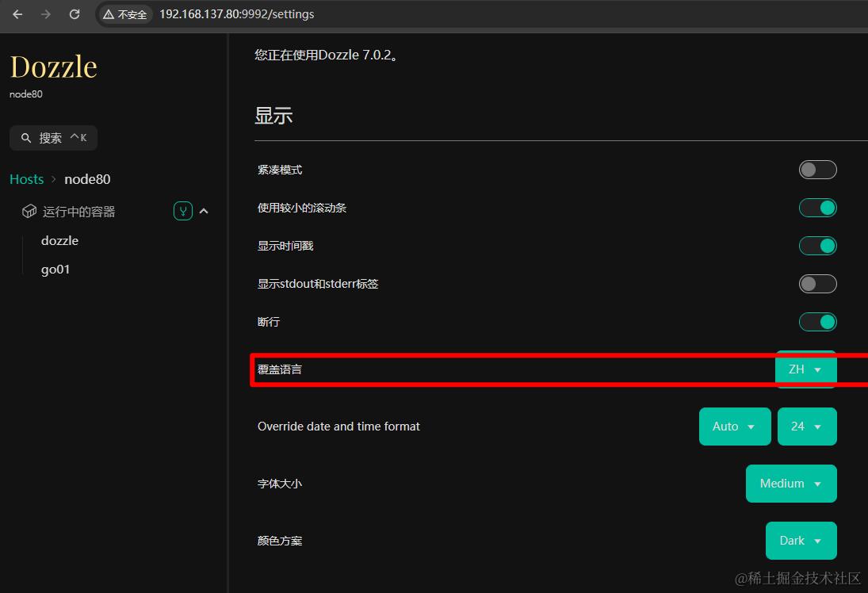The width and height of the screenshot is (868, 593).
Task: Collapse the 运行中的容器 section chevron
Action: click(x=204, y=211)
